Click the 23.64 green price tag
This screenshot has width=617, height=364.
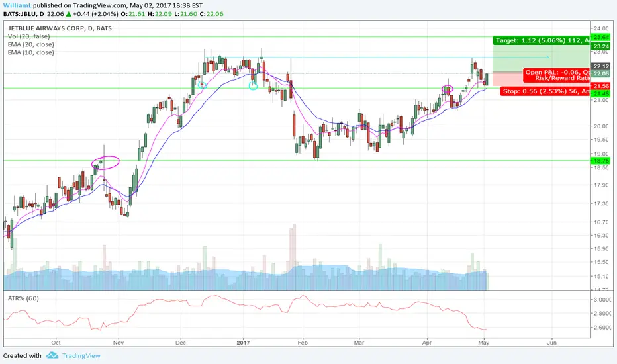pos(601,37)
